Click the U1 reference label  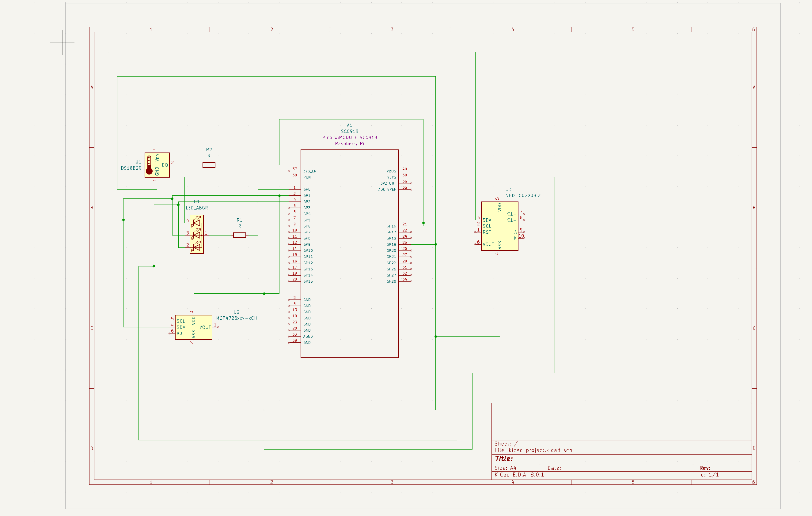pyautogui.click(x=138, y=162)
